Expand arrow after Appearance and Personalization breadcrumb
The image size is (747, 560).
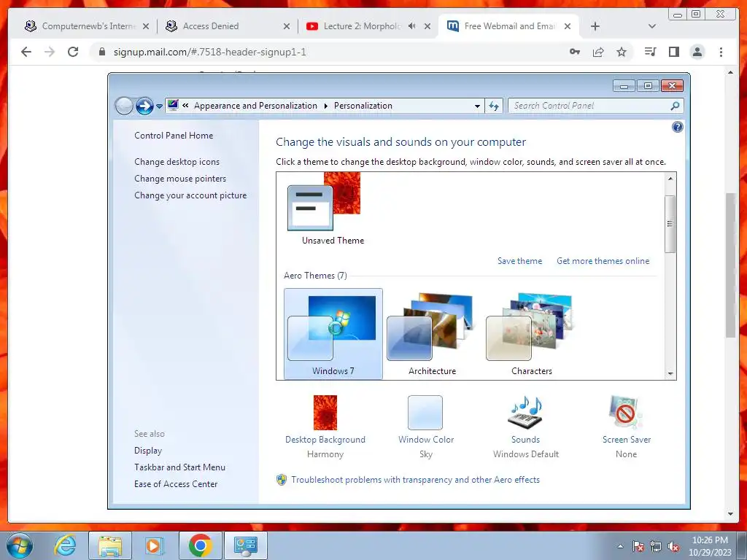pyautogui.click(x=326, y=106)
